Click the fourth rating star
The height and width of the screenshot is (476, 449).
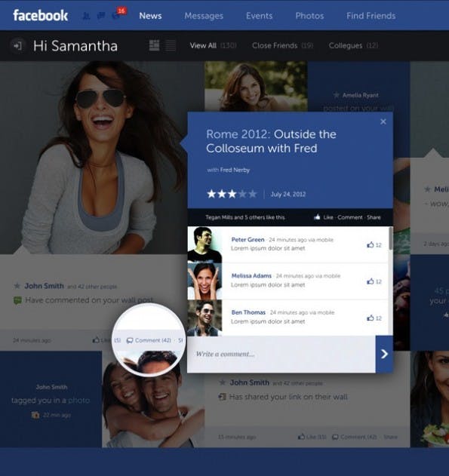242,194
